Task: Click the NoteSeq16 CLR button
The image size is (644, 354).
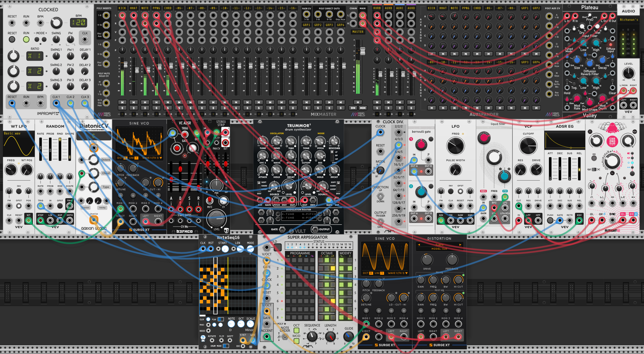Action: pyautogui.click(x=208, y=319)
